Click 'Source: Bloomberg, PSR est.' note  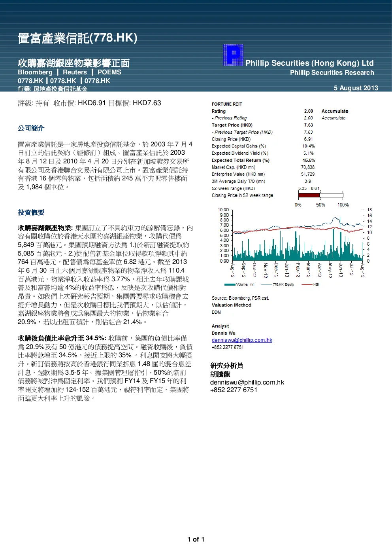240,298
